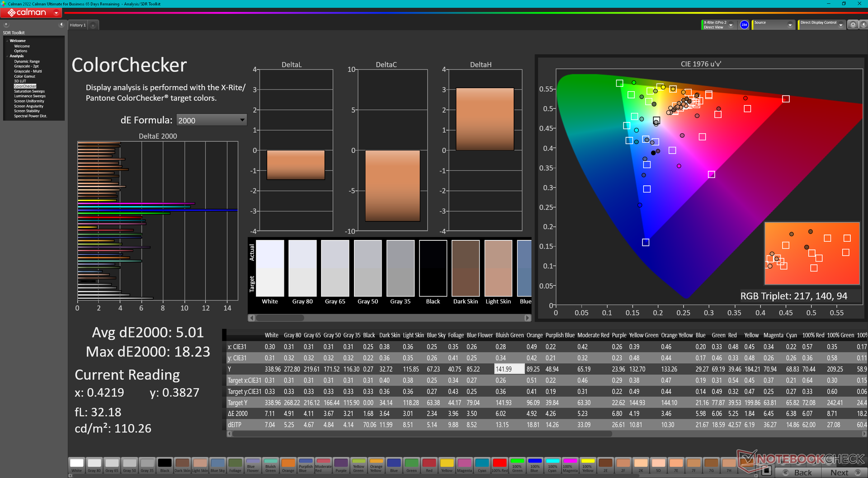
Task: Open the Source dropdown
Action: click(773, 25)
